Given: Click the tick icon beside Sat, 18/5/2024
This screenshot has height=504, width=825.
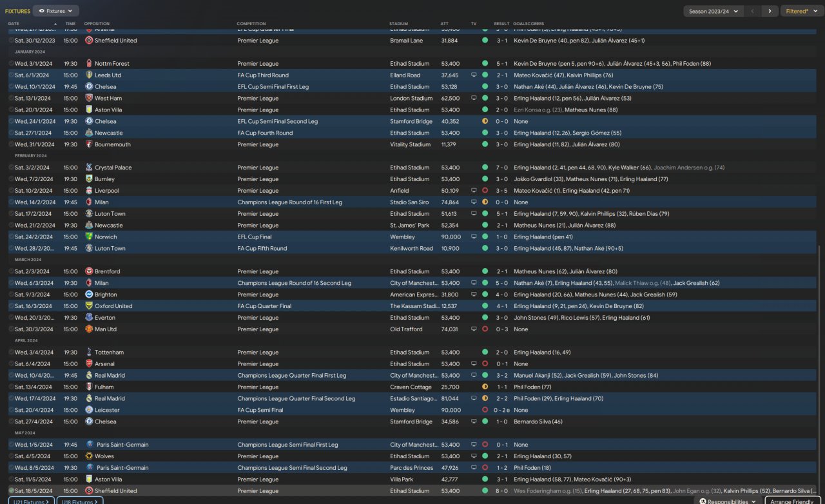Looking at the screenshot, I should 12,491.
